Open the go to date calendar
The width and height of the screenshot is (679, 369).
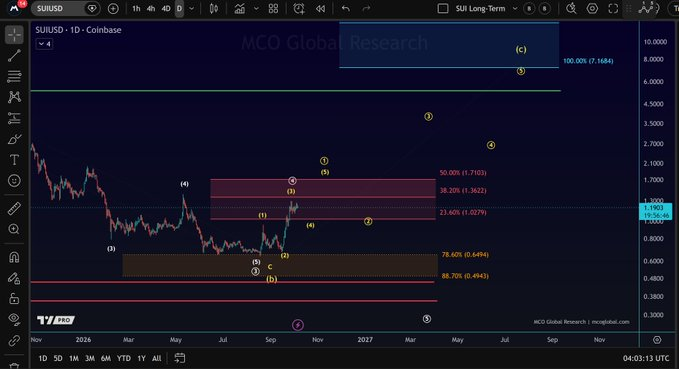pos(179,358)
